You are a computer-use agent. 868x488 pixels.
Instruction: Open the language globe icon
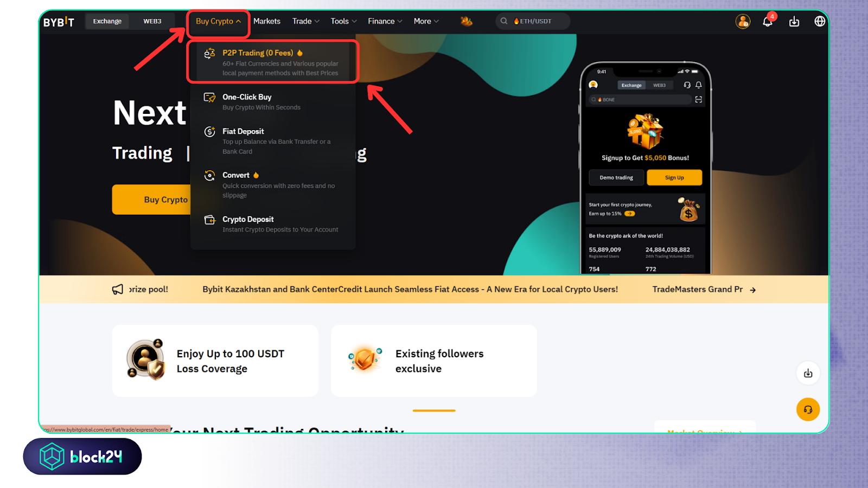click(820, 21)
